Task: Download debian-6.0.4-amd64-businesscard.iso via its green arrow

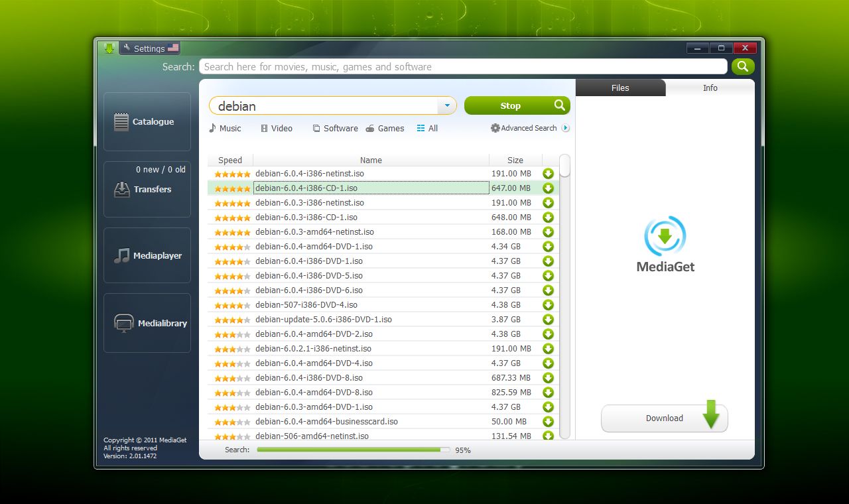Action: click(x=548, y=422)
